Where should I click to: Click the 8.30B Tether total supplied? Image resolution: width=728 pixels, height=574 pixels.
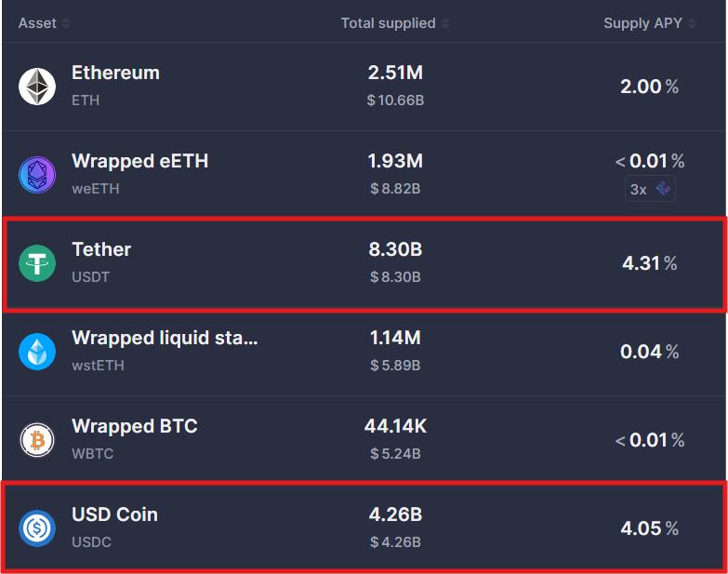[x=395, y=249]
